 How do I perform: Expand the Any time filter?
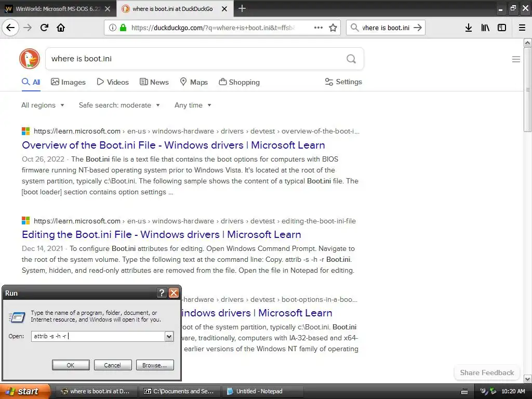(193, 105)
